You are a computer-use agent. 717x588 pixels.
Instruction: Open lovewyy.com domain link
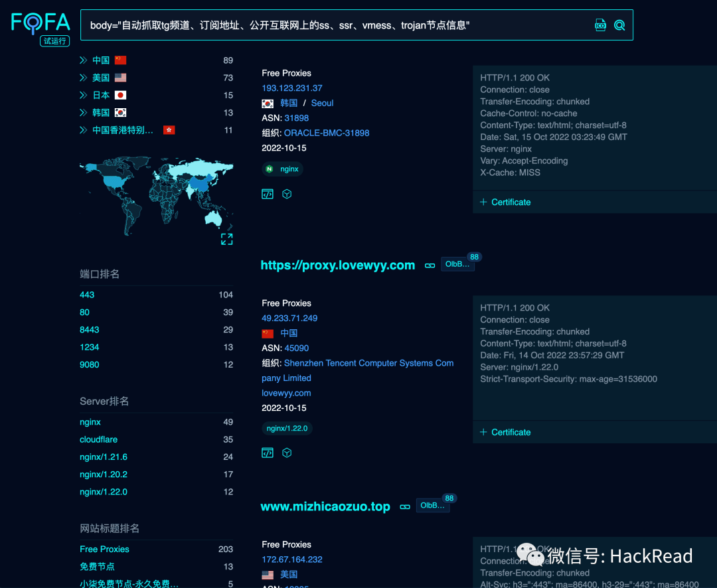286,393
